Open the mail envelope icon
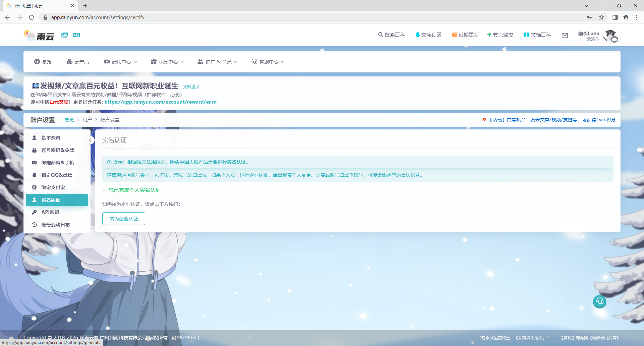Viewport: 644px width, 346px height. pos(565,35)
